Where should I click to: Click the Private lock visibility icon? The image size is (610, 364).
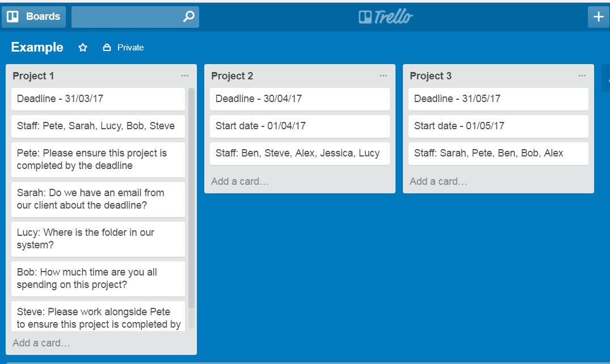pyautogui.click(x=107, y=48)
